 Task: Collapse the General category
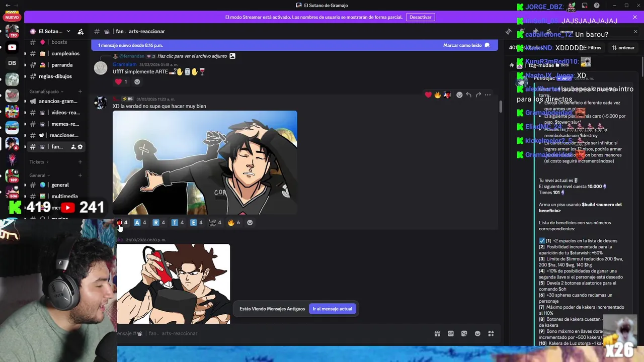coord(39,175)
